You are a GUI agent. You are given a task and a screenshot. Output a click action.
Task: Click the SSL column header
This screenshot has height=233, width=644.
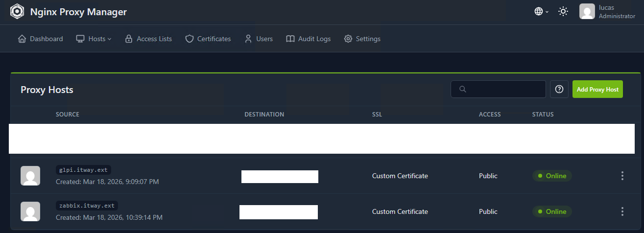377,115
